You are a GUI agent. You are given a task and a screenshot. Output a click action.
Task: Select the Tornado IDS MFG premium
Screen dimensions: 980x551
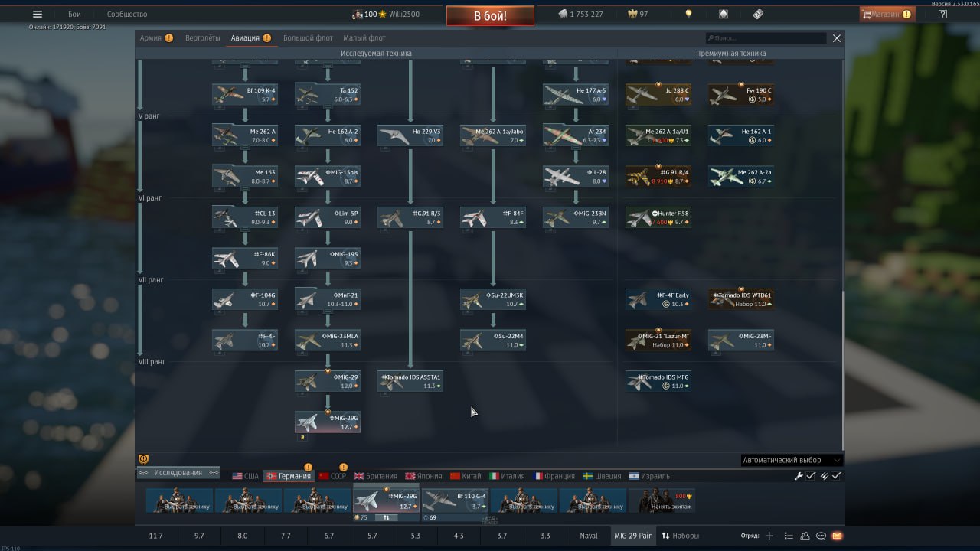[658, 381]
